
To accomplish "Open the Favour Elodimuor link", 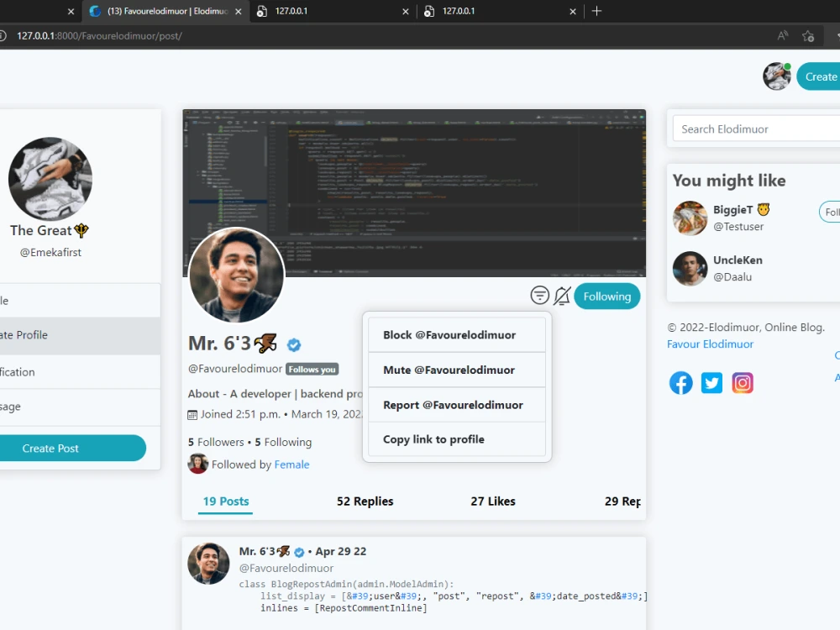I will tap(711, 344).
